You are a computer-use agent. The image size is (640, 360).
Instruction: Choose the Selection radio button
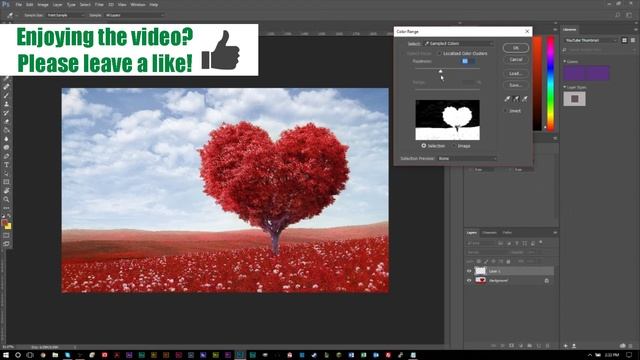click(x=424, y=146)
